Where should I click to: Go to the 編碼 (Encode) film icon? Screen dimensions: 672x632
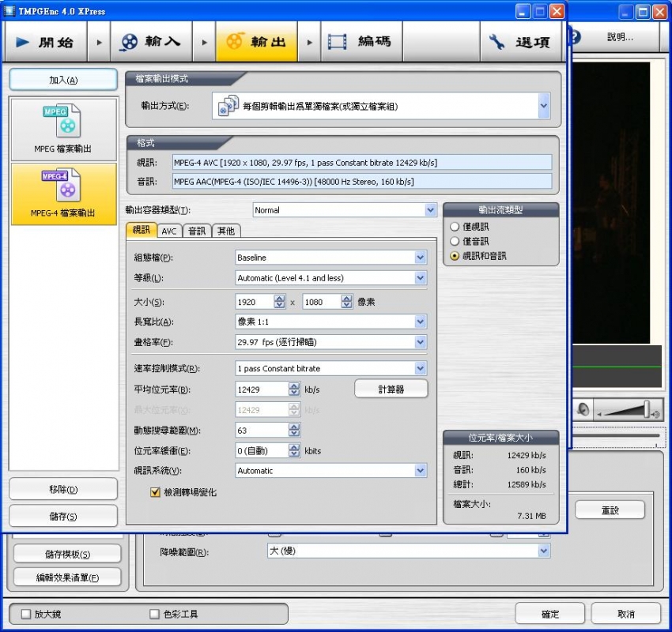[x=338, y=42]
